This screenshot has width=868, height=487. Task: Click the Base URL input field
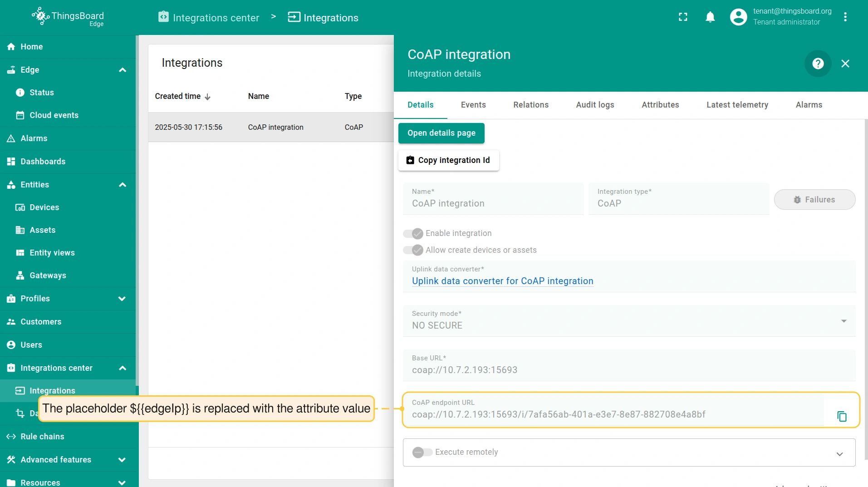click(x=628, y=369)
